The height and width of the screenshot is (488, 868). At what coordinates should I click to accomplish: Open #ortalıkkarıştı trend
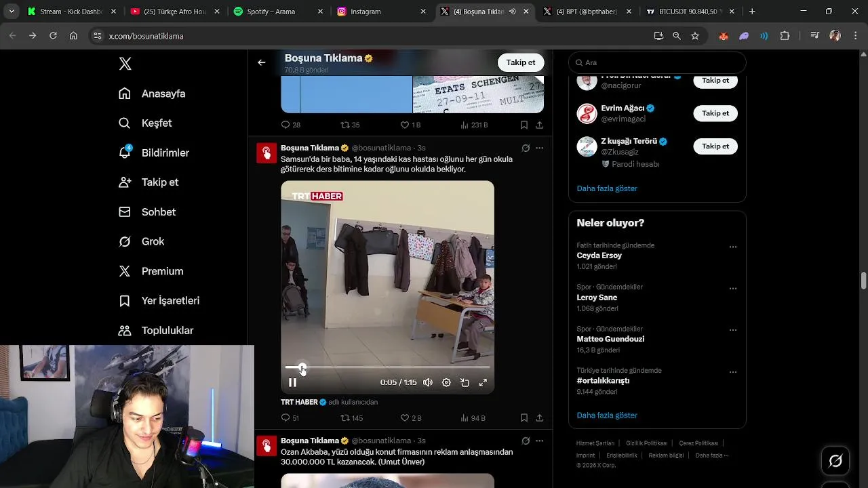click(603, 381)
